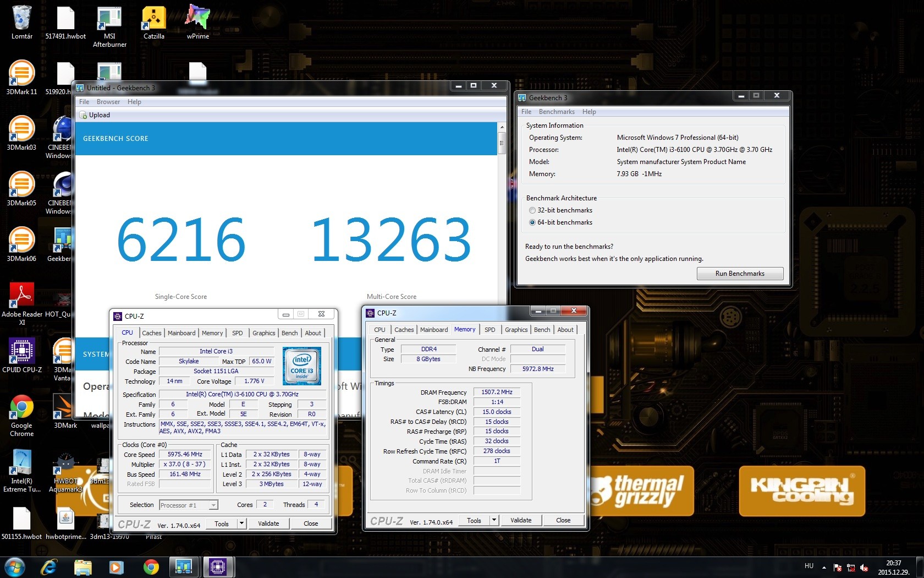The image size is (924, 578).
Task: Open the taskbar clock showing 20:37
Action: click(x=893, y=568)
